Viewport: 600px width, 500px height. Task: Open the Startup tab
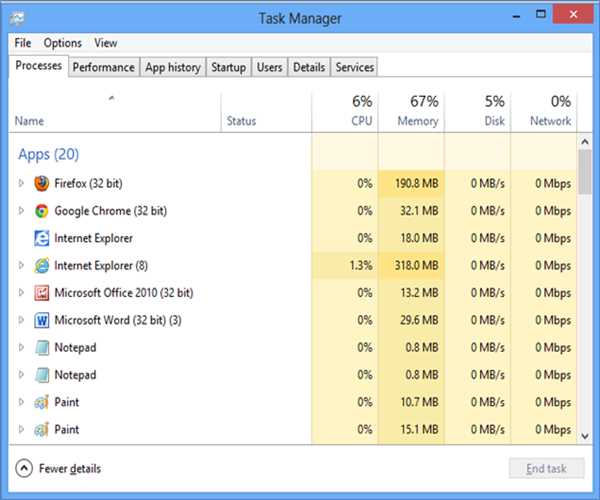pyautogui.click(x=228, y=67)
